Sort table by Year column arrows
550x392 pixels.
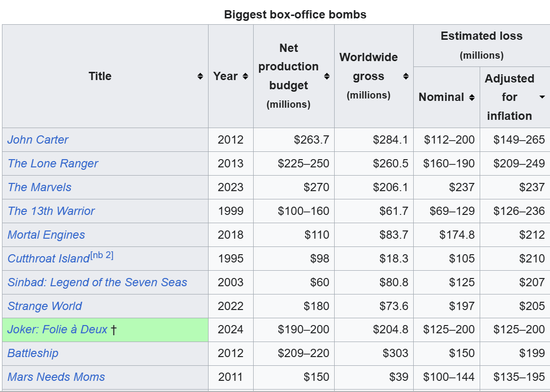pyautogui.click(x=245, y=76)
